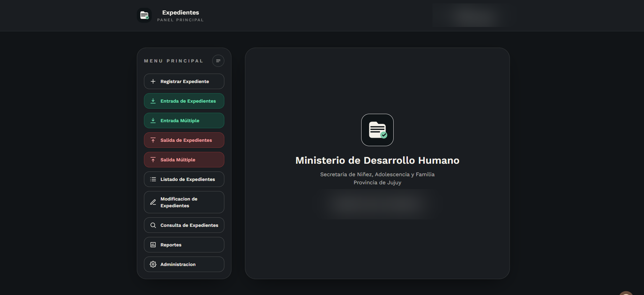Open Entrada Múltiple
The width and height of the screenshot is (644, 295).
coord(184,120)
